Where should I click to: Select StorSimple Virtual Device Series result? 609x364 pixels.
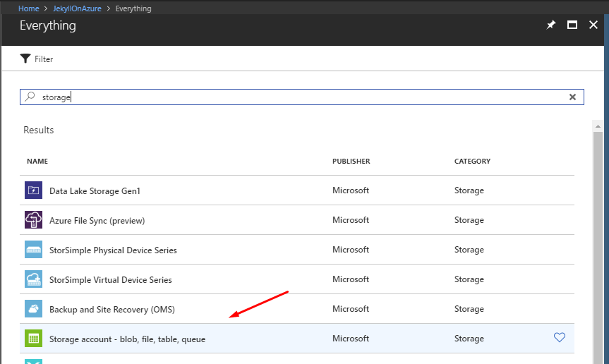coord(297,279)
